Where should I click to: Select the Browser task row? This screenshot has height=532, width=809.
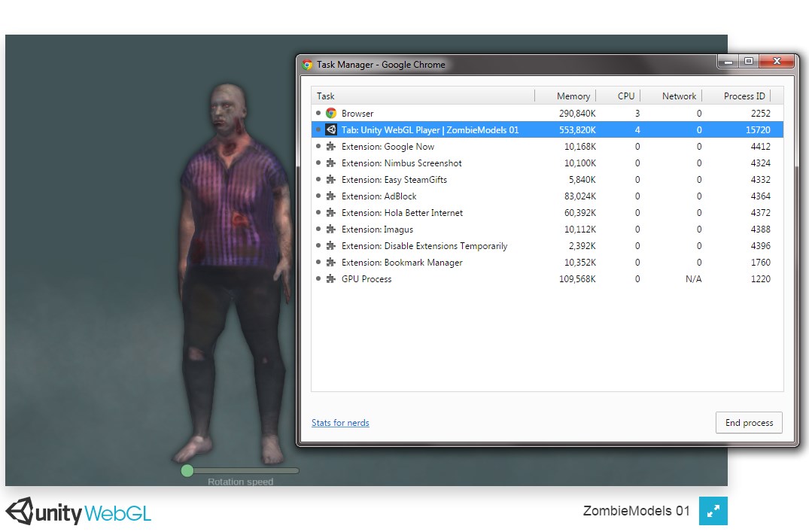click(x=547, y=113)
